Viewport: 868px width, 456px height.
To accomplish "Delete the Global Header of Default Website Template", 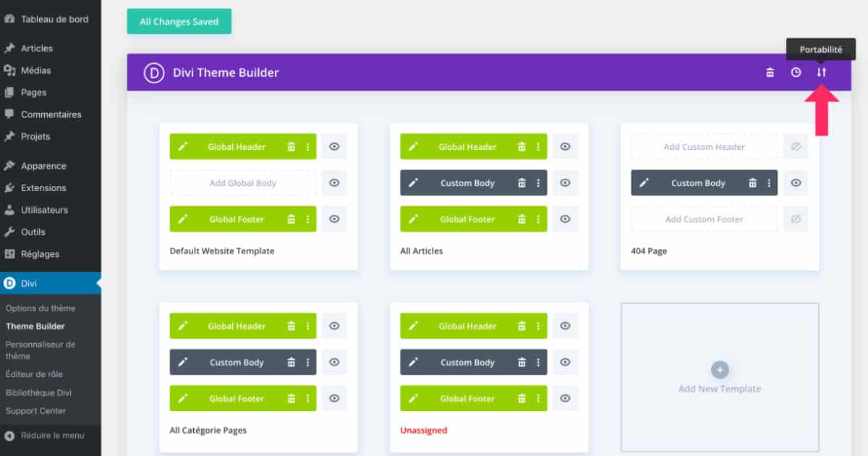I will [x=291, y=147].
